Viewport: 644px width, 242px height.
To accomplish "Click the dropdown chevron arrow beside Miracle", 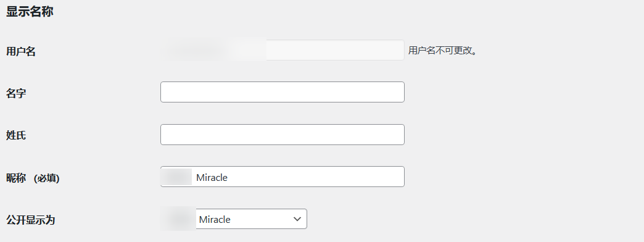I will click(297, 219).
